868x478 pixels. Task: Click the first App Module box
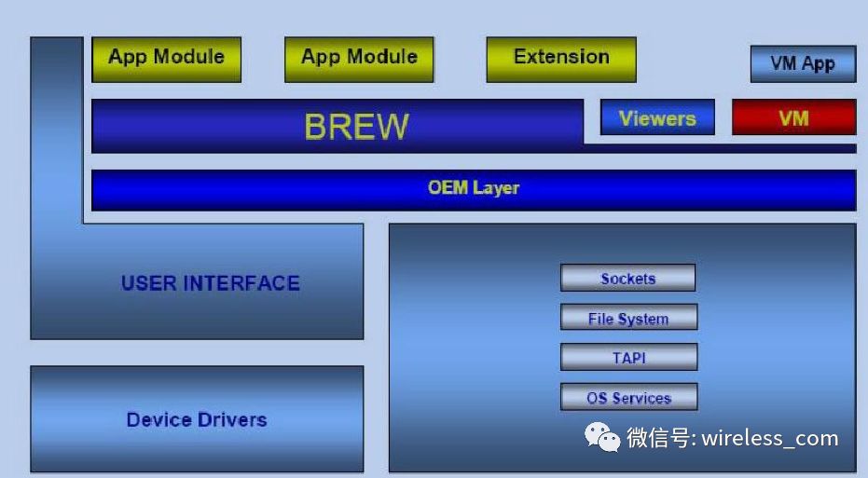[167, 60]
